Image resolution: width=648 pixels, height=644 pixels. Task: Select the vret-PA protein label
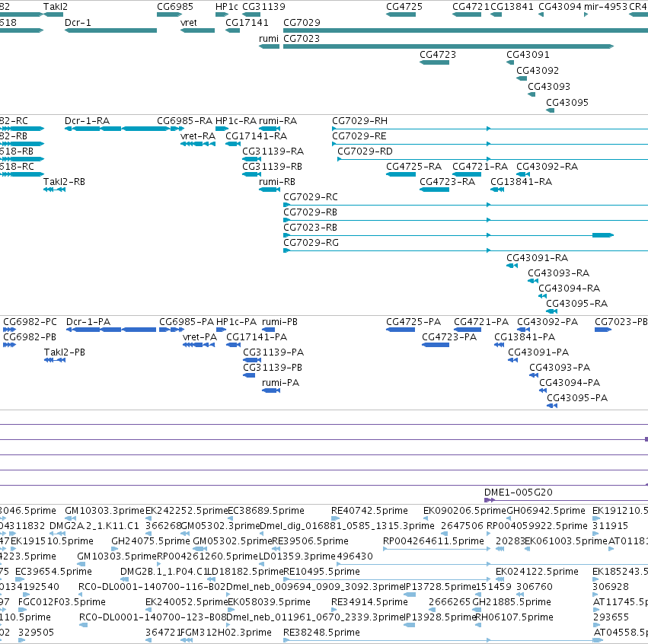tap(200, 337)
